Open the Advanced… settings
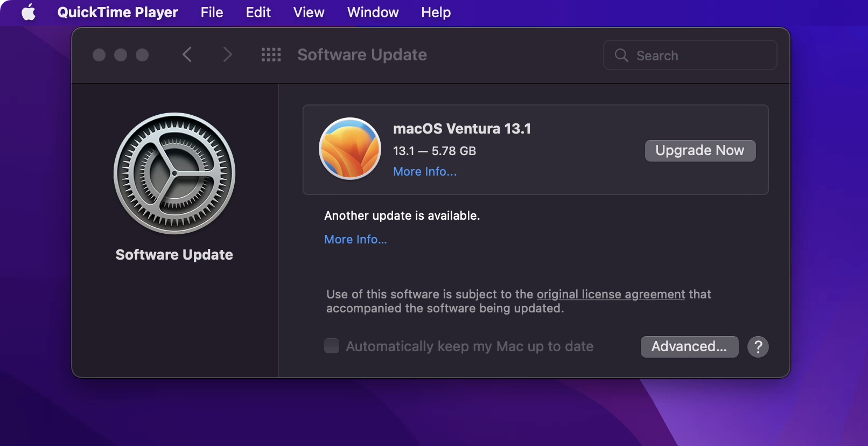Screen dimensions: 868x446 click(689, 346)
